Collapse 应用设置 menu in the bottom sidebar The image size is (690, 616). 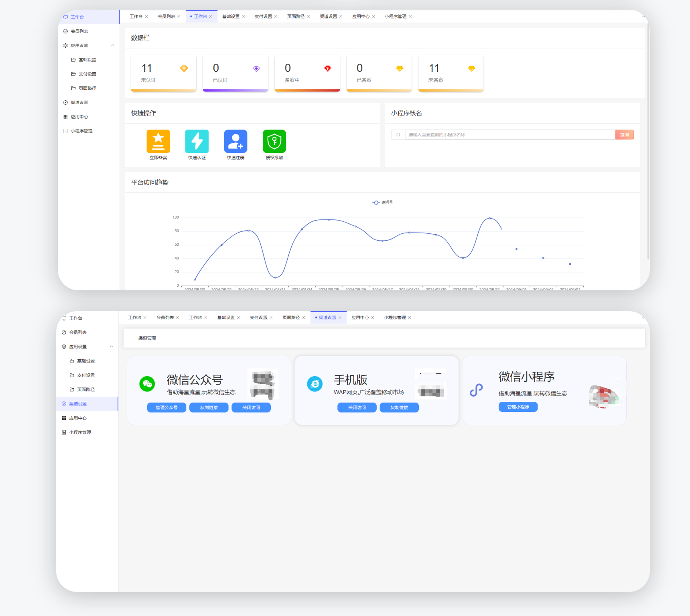[112, 346]
